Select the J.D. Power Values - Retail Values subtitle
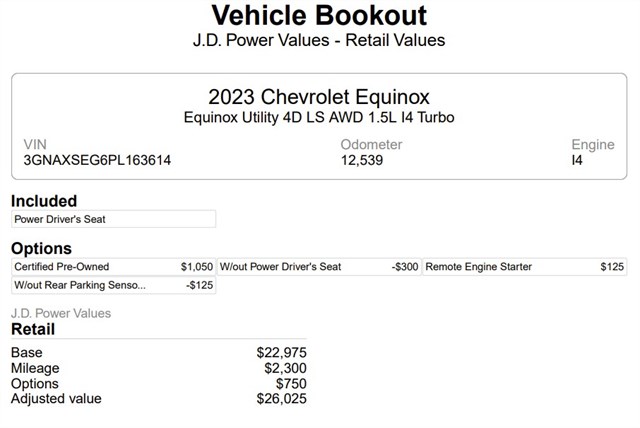Image resolution: width=640 pixels, height=428 pixels. point(319,41)
